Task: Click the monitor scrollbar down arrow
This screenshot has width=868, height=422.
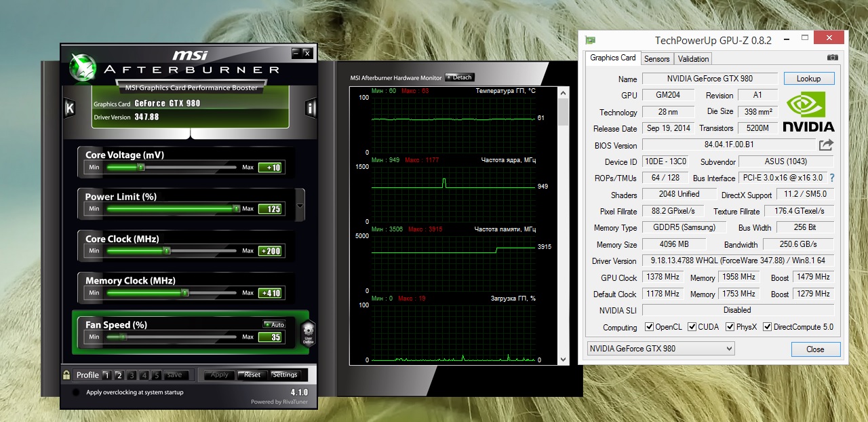Action: point(563,360)
